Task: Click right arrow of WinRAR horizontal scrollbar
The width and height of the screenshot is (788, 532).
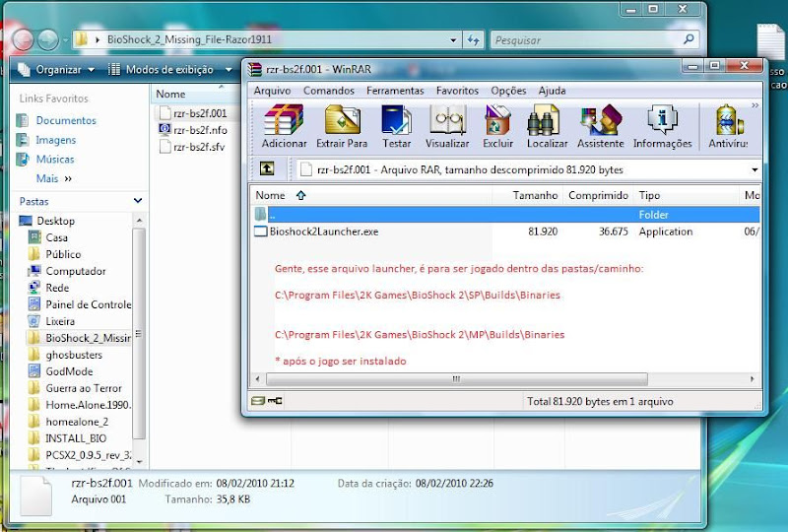Action: [x=753, y=378]
